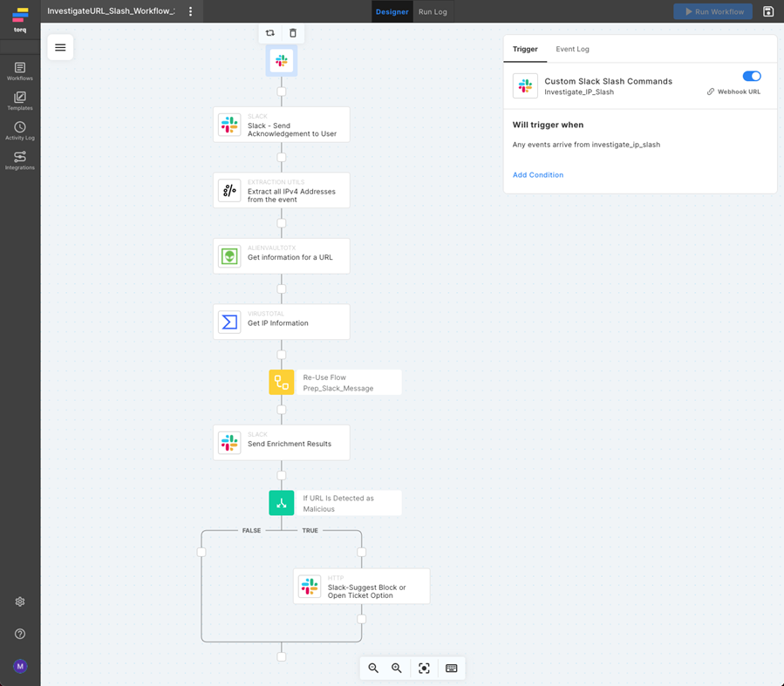This screenshot has height=686, width=784.
Task: Click Slack icon in trigger panel
Action: coord(525,85)
